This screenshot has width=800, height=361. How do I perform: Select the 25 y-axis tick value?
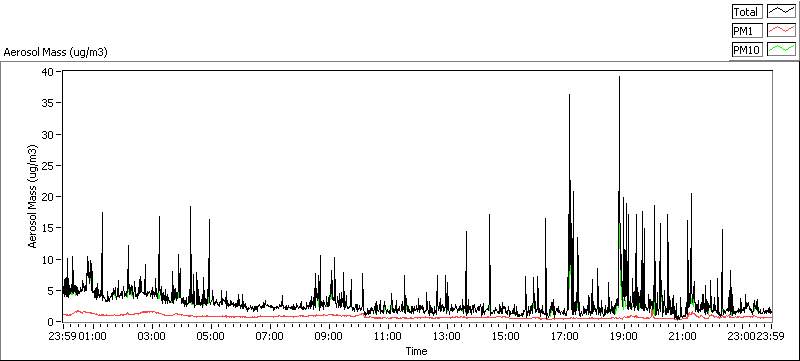(x=47, y=165)
